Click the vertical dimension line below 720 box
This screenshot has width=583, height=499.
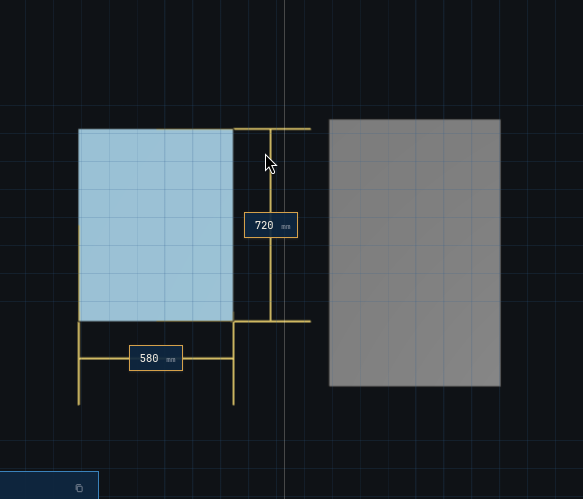[x=271, y=279]
